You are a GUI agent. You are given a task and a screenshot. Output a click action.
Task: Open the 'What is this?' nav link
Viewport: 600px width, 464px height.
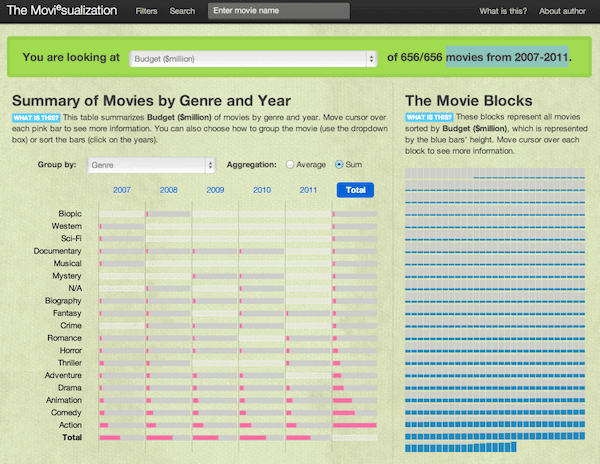click(503, 11)
